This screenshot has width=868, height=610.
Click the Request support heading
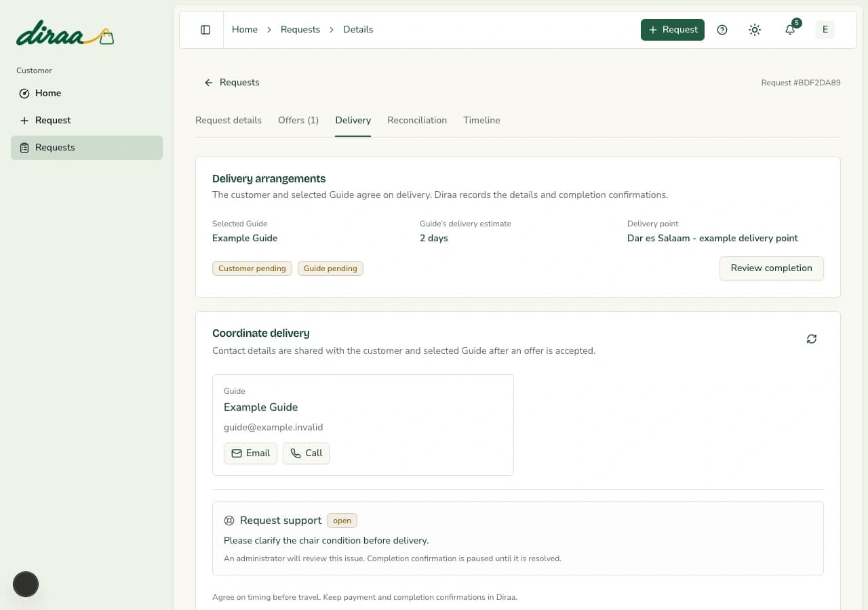pos(281,521)
